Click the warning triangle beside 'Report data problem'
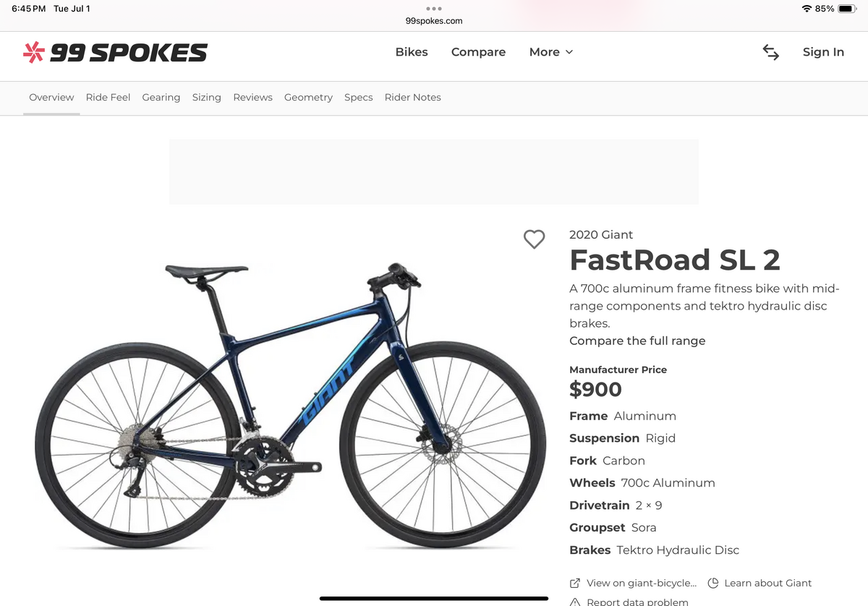Viewport: 868px width, 606px height. 574,602
